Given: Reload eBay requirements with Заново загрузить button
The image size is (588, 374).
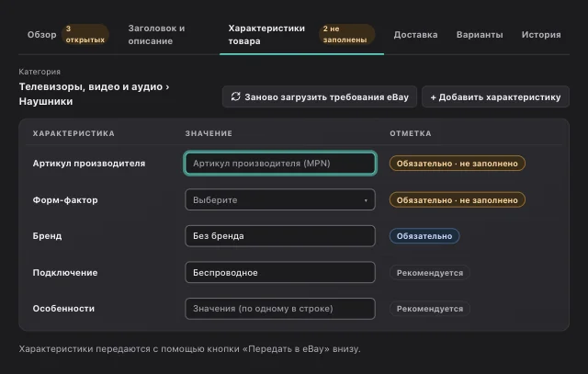Looking at the screenshot, I should point(320,96).
